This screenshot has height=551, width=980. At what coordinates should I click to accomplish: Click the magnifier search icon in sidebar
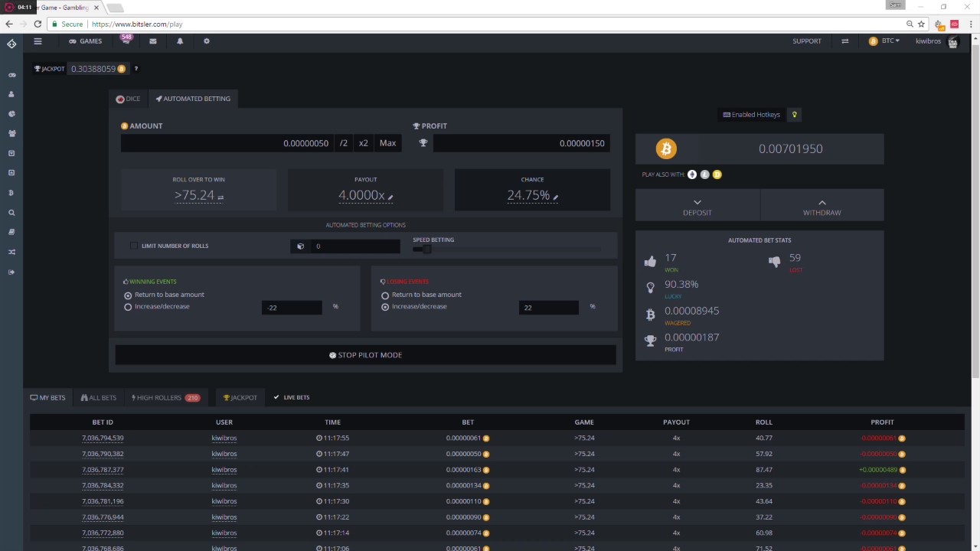click(x=11, y=213)
